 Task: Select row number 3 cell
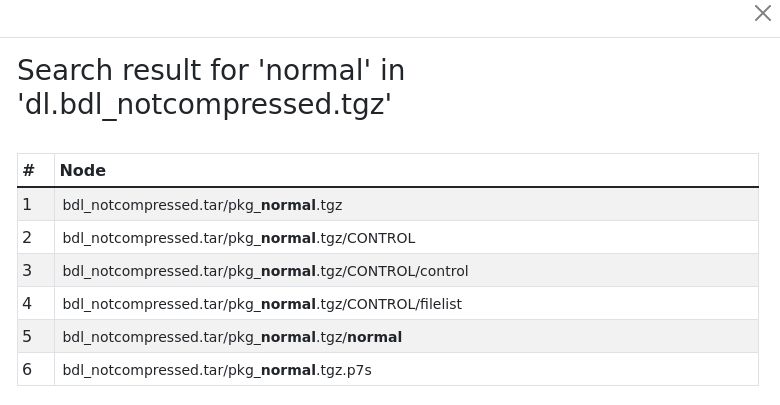[36, 270]
